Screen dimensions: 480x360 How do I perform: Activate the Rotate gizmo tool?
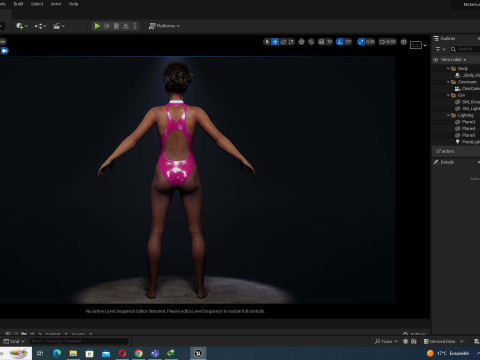[283, 42]
